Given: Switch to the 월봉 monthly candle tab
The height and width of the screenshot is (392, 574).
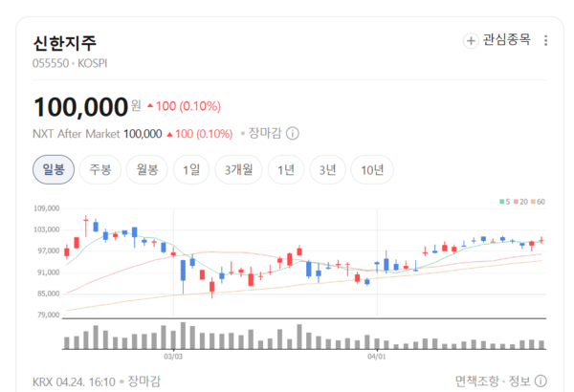Looking at the screenshot, I should pyautogui.click(x=146, y=170).
